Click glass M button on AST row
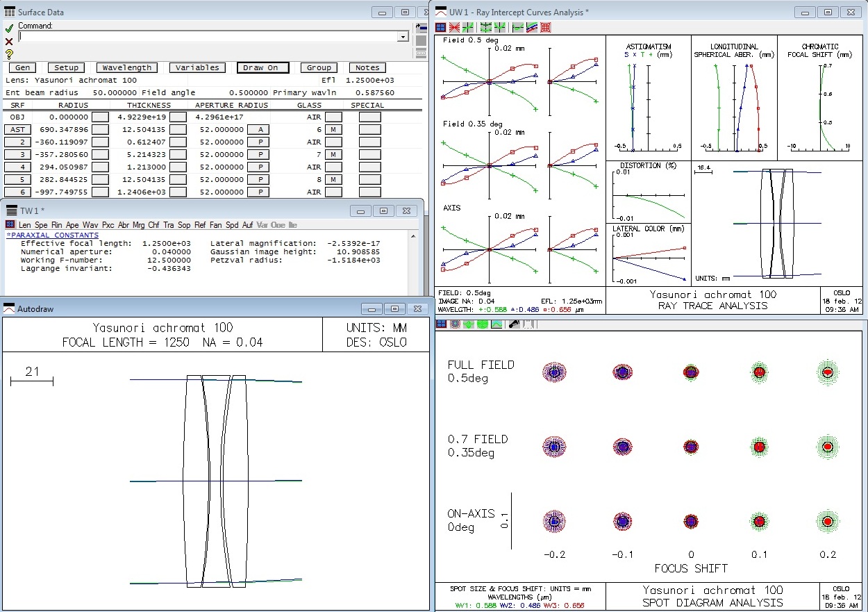868x612 pixels. tap(333, 130)
